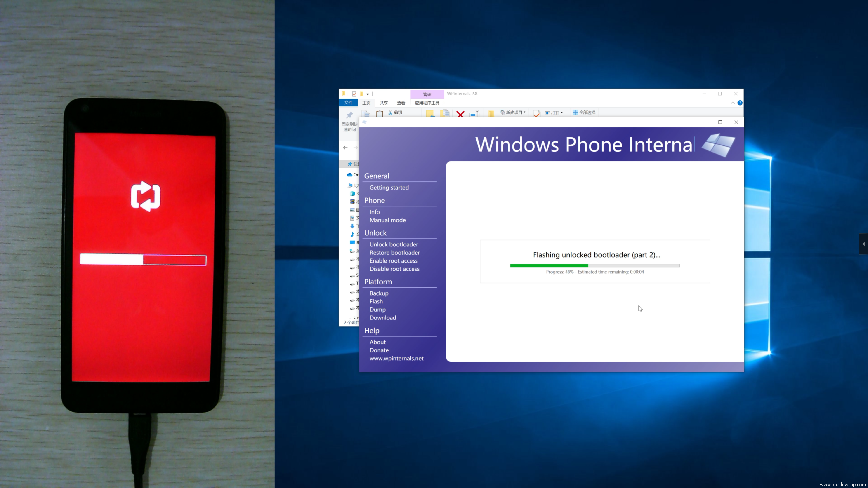Screen dimensions: 868x488
Task: Click the red X delete icon in ribbon
Action: 460,114
